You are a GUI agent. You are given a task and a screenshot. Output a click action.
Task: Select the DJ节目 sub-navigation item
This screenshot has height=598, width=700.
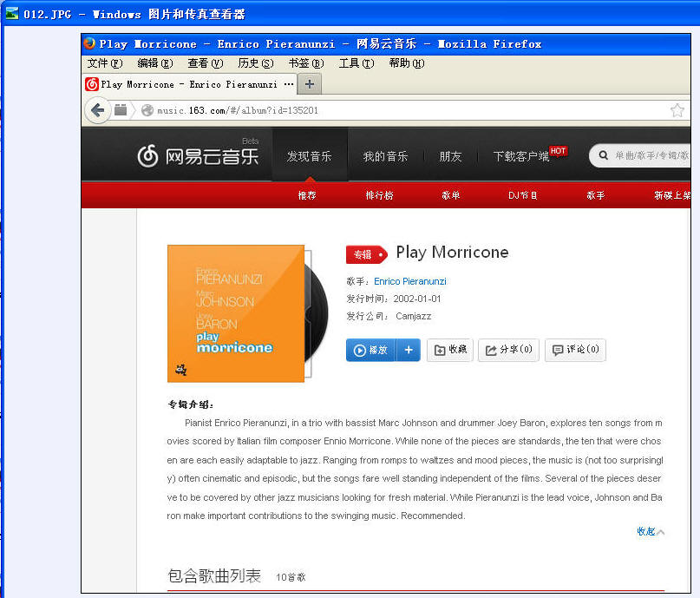pos(523,195)
